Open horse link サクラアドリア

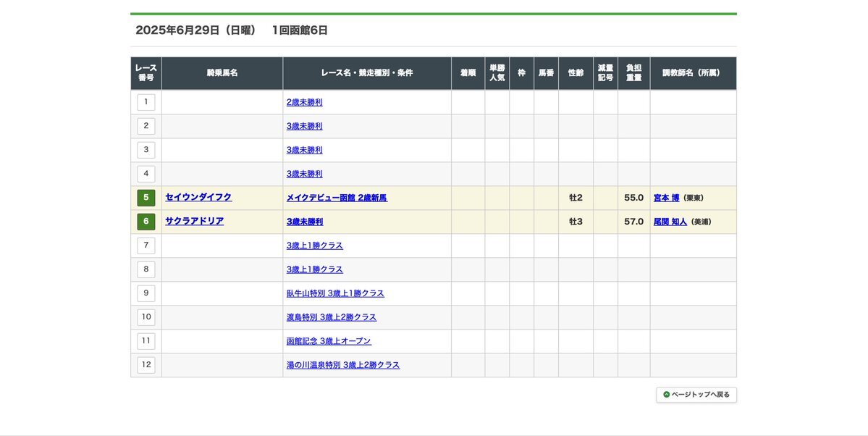click(195, 221)
